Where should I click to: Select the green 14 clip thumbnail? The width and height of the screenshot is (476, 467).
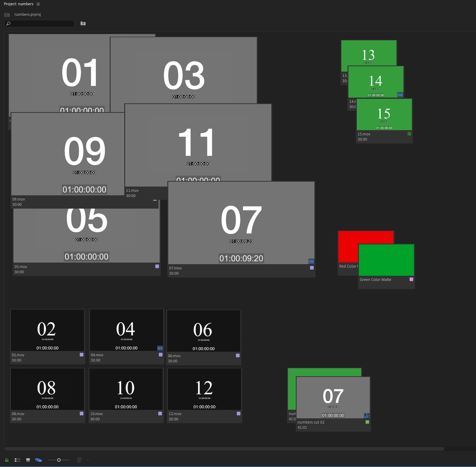[376, 82]
